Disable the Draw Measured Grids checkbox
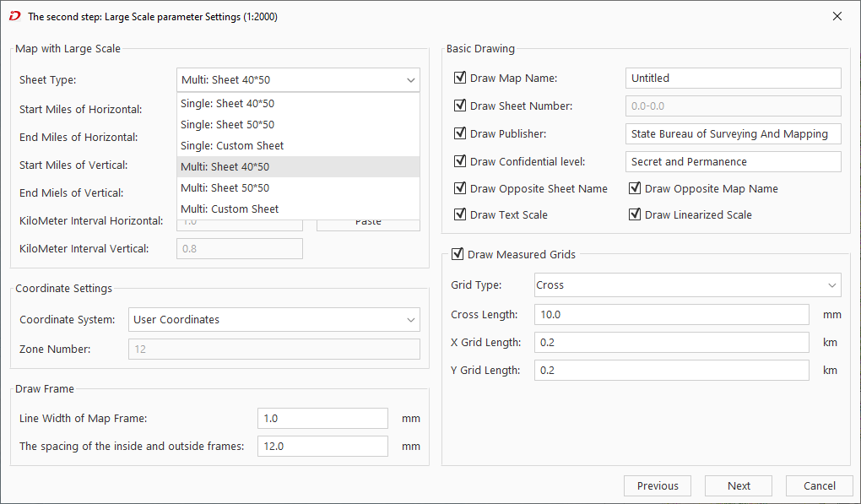The height and width of the screenshot is (504, 861). tap(458, 254)
